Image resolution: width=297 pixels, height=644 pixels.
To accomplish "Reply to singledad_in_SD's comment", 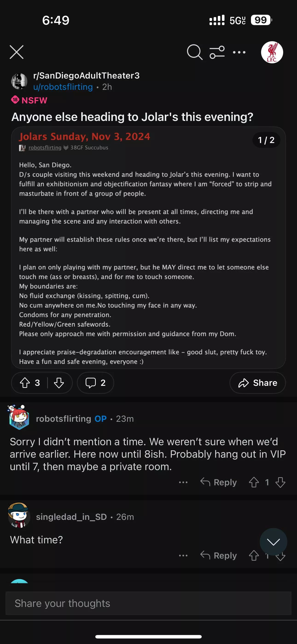I will click(x=219, y=555).
